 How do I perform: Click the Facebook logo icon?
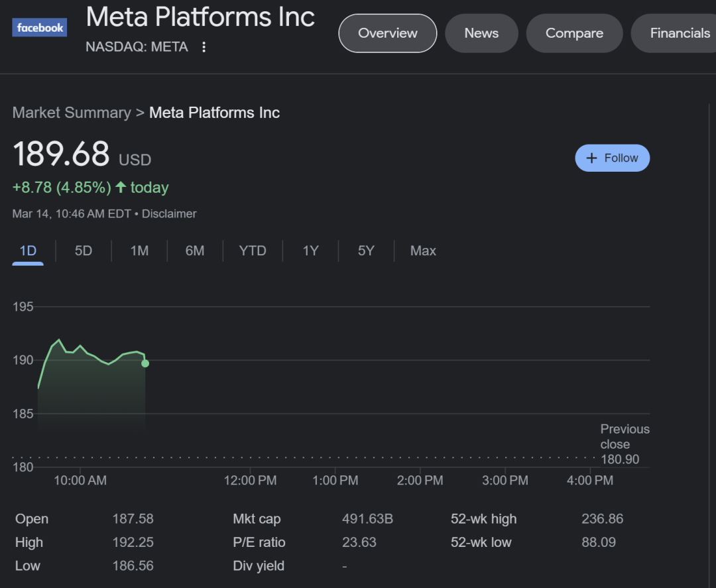tap(39, 27)
